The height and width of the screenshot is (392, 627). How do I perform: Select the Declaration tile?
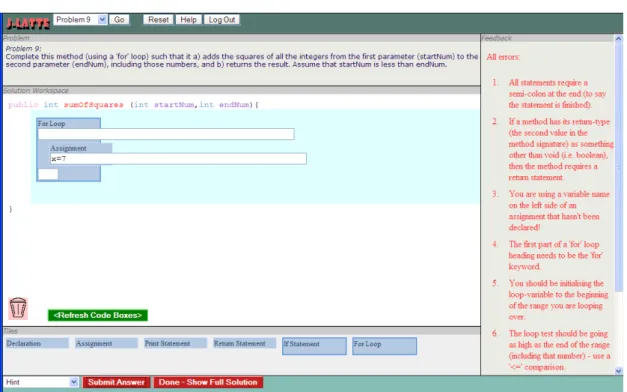(x=37, y=343)
